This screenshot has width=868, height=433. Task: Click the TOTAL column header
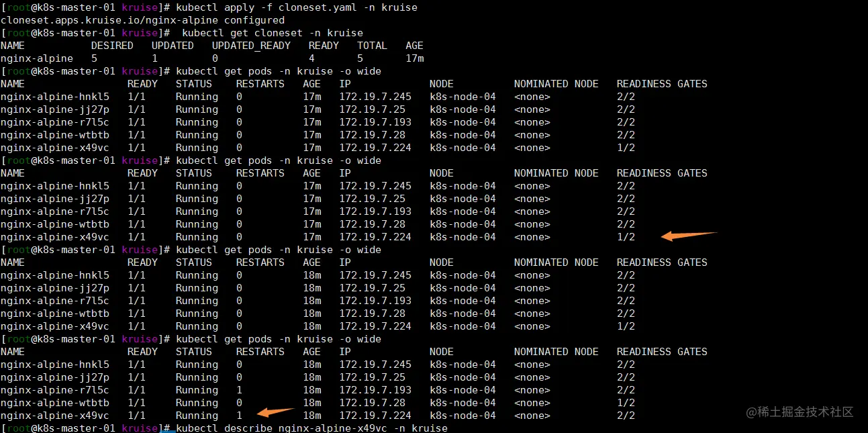[x=372, y=46]
